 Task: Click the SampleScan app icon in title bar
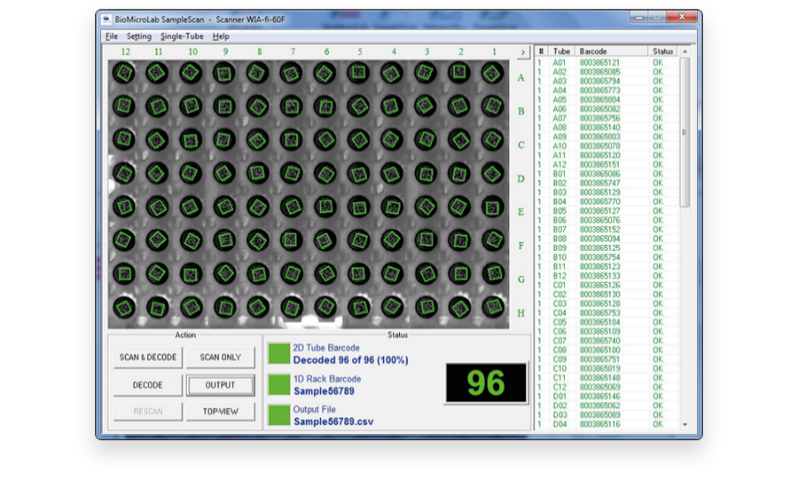(x=106, y=19)
